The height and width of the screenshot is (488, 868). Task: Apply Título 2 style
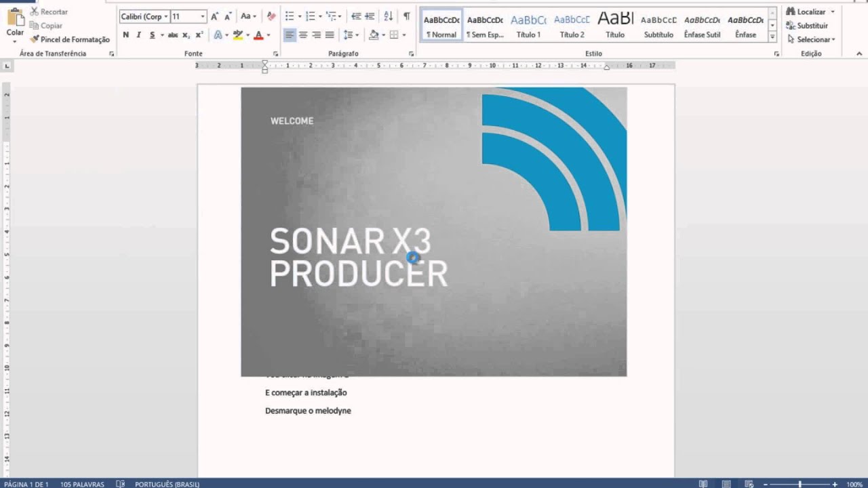point(572,26)
